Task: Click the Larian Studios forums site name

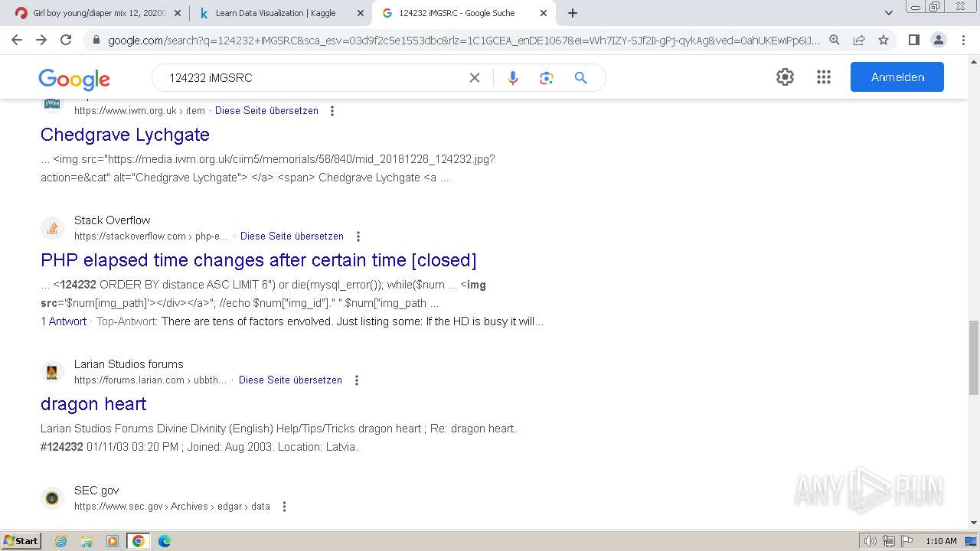Action: (129, 364)
